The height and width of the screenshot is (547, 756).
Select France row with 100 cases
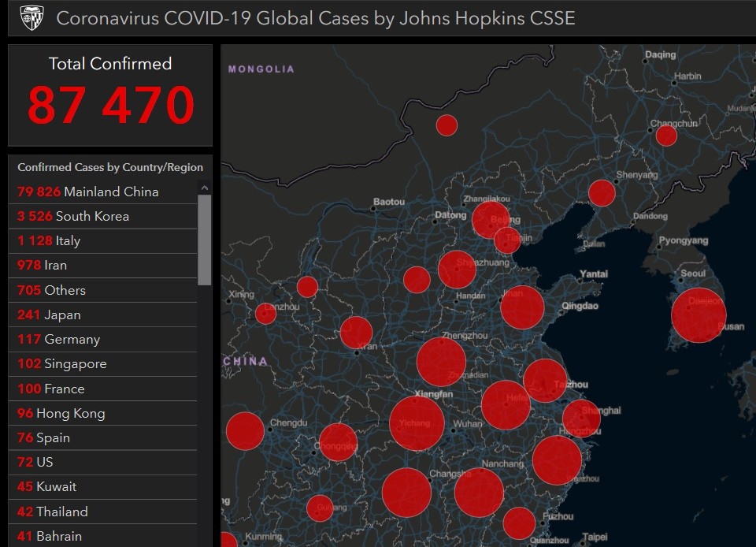[x=102, y=389]
